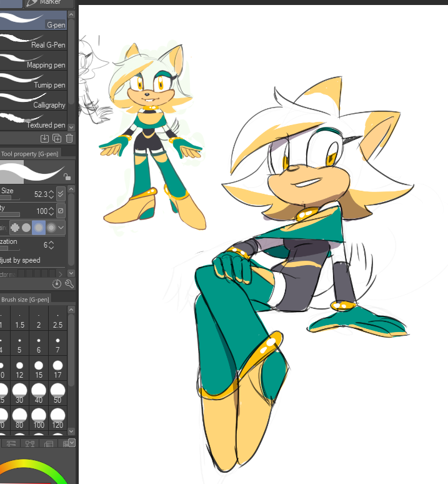Choose brush size preset 2
The width and height of the screenshot is (448, 484).
tap(39, 319)
